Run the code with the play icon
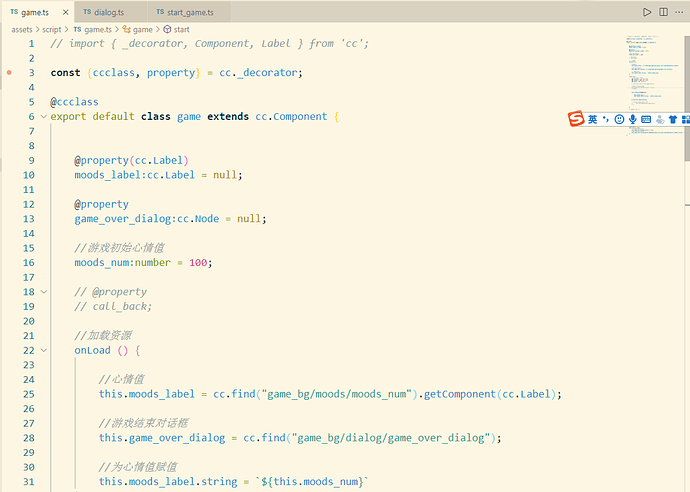690x492 pixels. point(647,12)
